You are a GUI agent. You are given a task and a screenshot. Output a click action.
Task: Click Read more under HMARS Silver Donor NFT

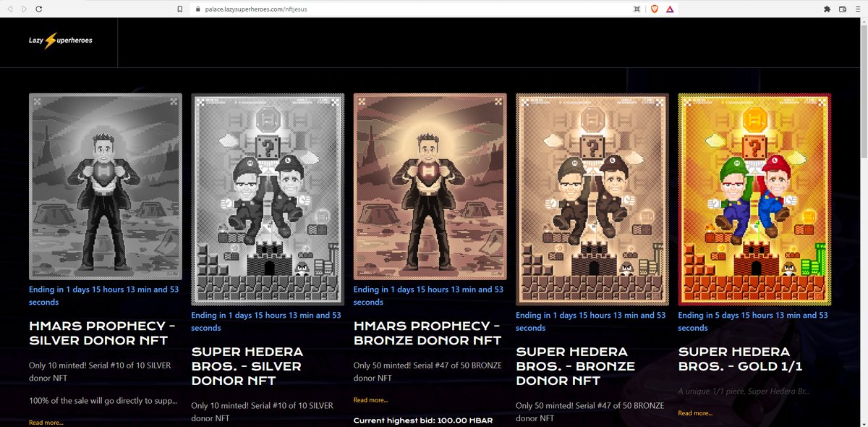[46, 422]
